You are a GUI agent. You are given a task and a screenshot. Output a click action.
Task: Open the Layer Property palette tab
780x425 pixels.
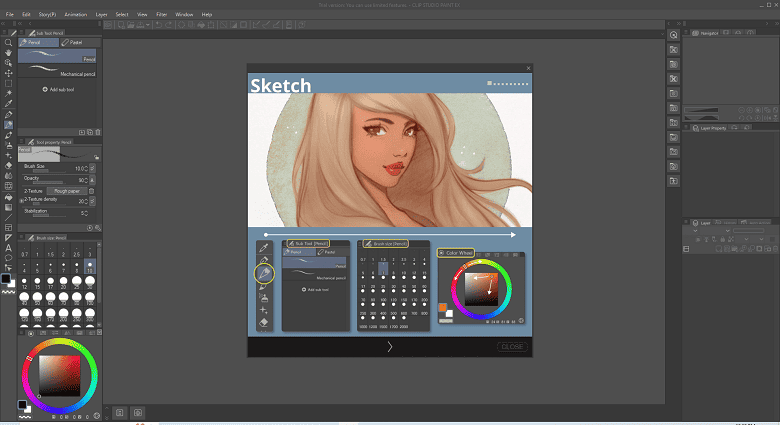click(710, 128)
